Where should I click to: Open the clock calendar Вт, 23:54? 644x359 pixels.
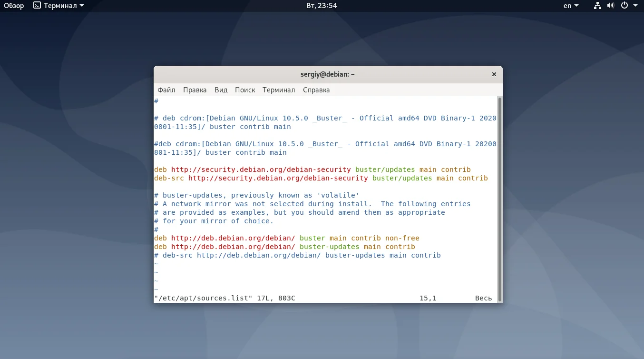(x=322, y=6)
